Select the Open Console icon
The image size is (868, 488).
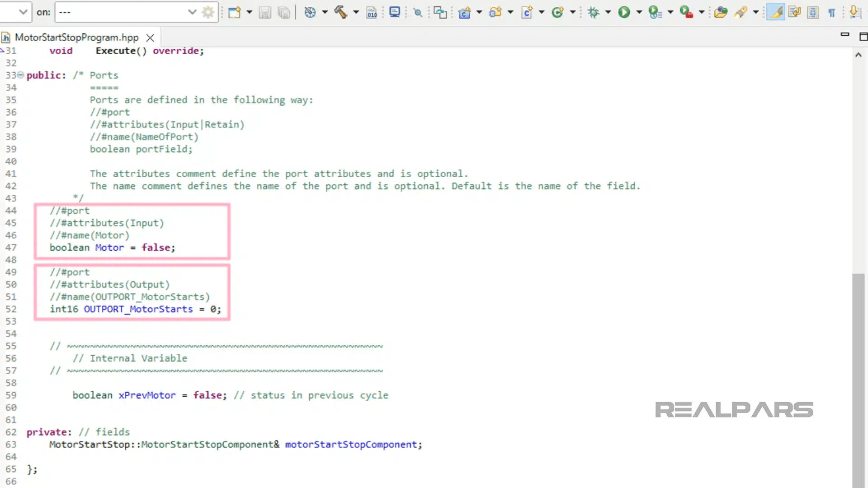(394, 12)
